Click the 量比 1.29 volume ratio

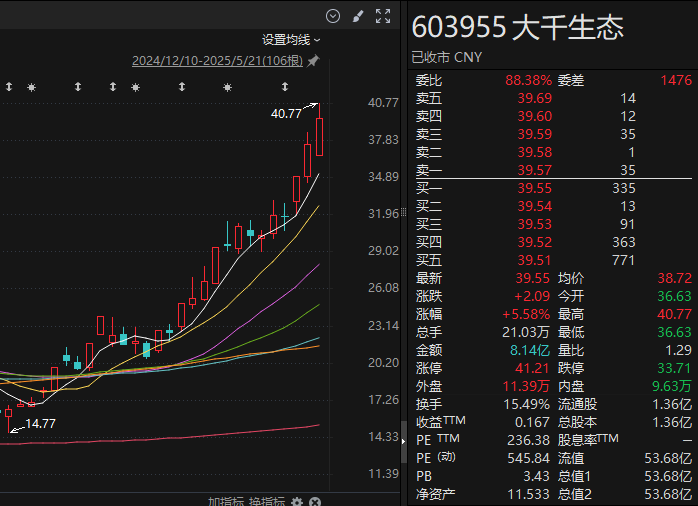679,351
